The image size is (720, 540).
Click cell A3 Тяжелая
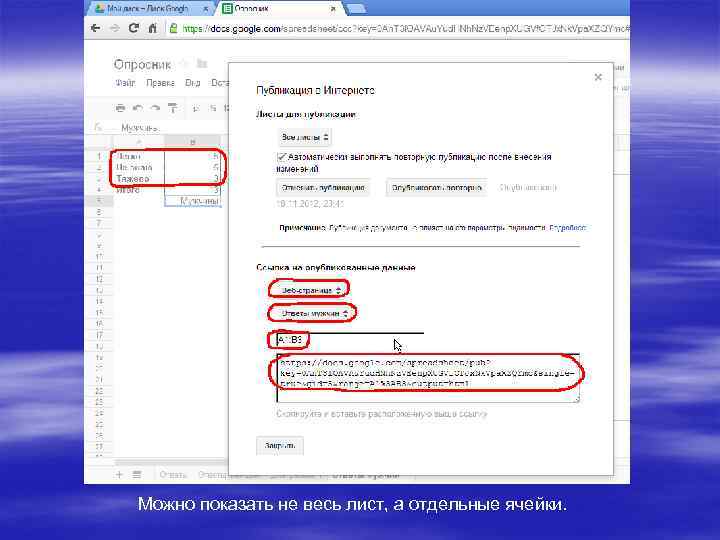pyautogui.click(x=139, y=179)
